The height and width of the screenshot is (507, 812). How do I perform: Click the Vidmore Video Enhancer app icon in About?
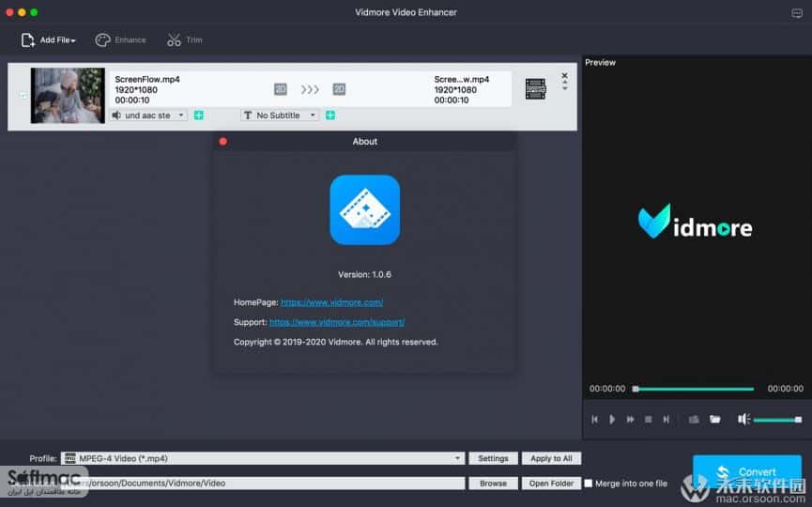[x=364, y=209]
